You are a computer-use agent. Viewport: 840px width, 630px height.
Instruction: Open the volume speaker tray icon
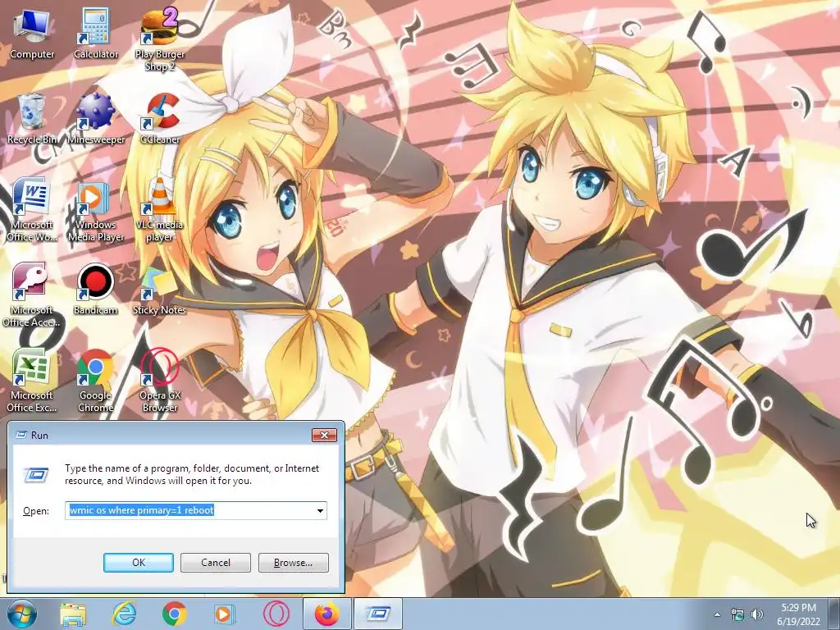pos(757,614)
